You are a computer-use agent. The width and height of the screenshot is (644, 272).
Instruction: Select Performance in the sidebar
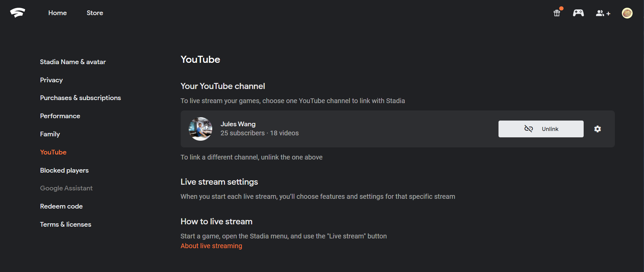click(60, 116)
